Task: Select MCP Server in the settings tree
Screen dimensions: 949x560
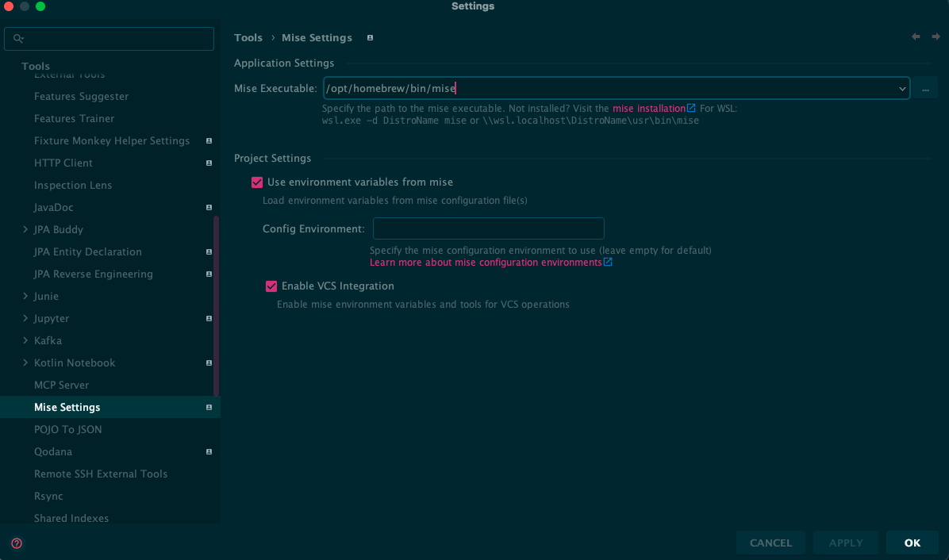Action: [61, 385]
